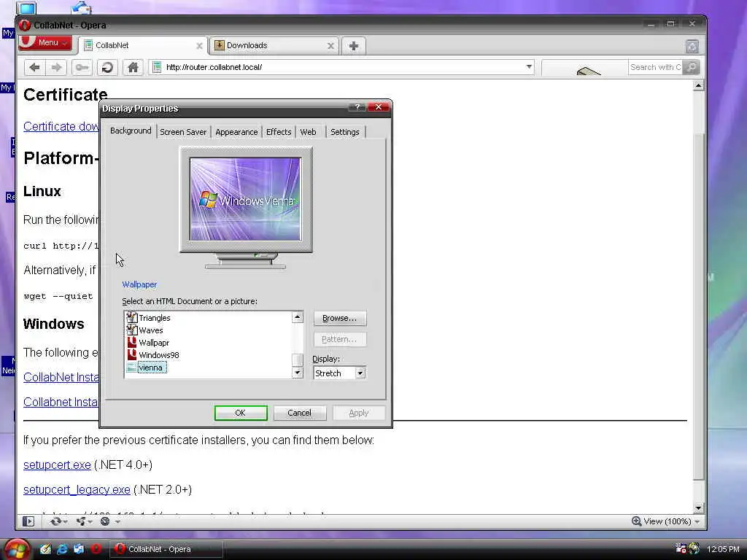Click the wallpaper list up arrow

298,317
